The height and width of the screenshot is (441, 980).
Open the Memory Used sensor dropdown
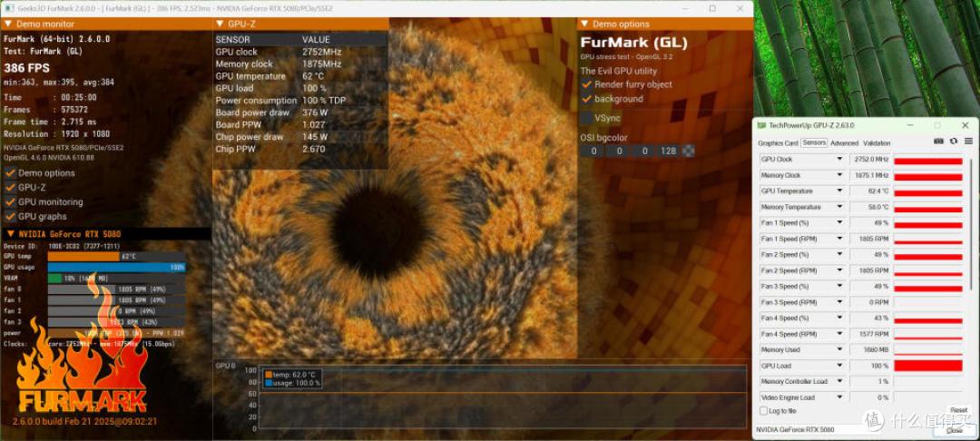(840, 349)
